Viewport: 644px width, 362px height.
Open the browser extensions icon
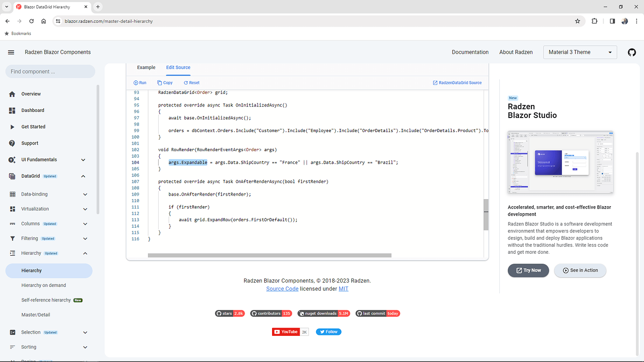pos(595,21)
